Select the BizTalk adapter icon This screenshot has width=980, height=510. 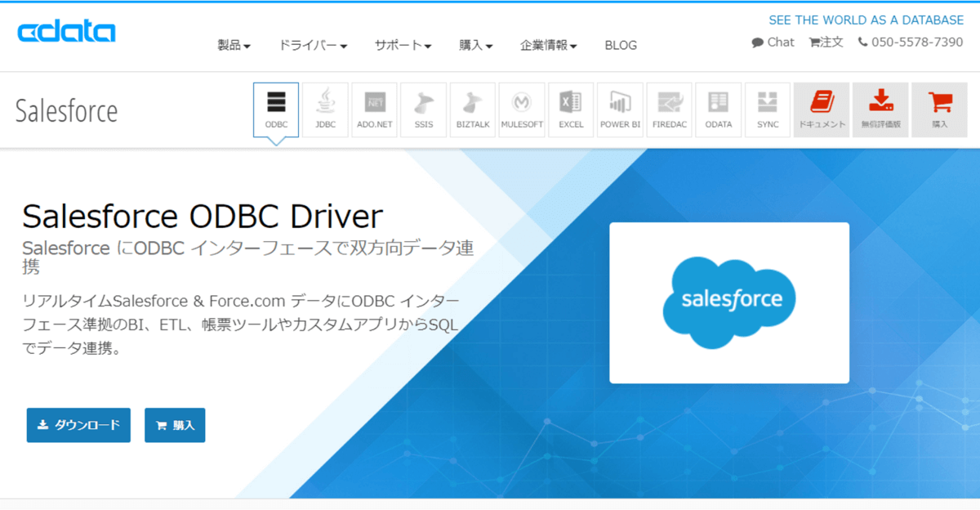[473, 110]
